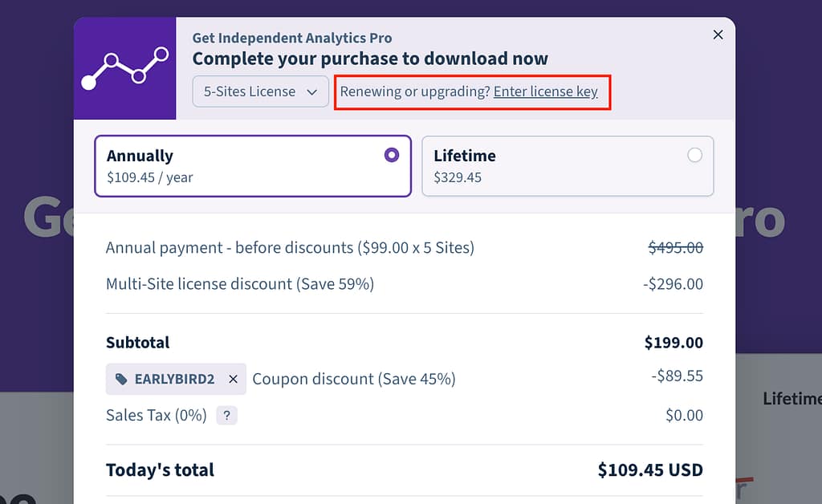
Task: Remove the EARLYBIRD2 coupon with its X icon
Action: pos(233,379)
